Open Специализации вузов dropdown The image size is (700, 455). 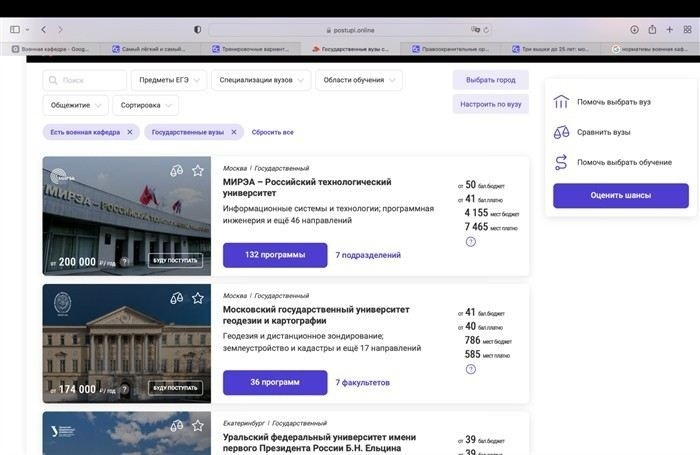[x=261, y=80]
